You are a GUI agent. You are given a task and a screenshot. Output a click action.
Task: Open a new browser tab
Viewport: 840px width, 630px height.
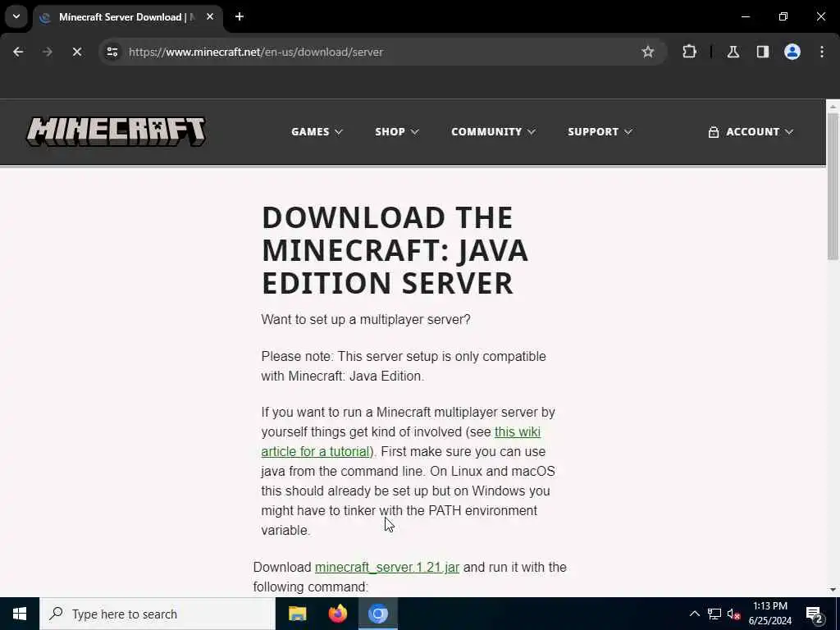point(240,16)
